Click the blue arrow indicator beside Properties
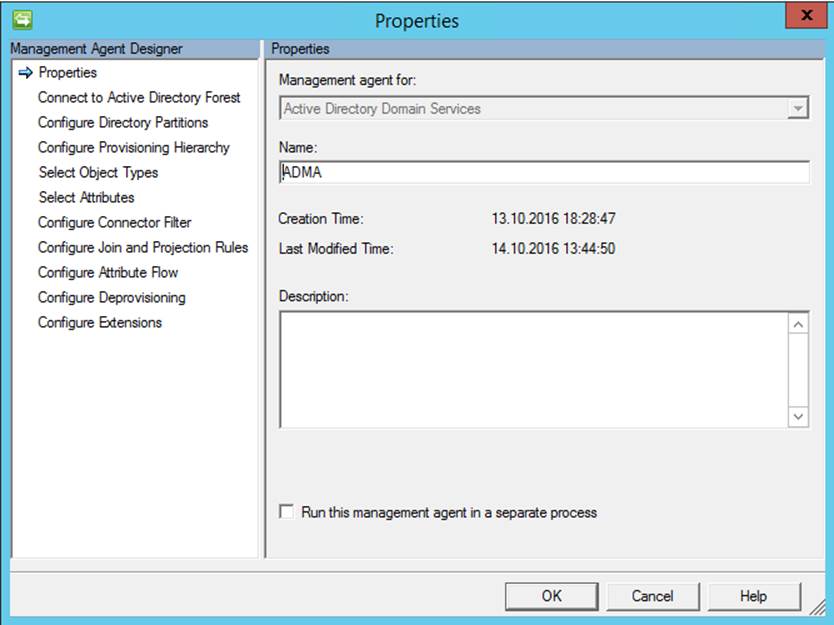This screenshot has width=834, height=625. click(25, 72)
